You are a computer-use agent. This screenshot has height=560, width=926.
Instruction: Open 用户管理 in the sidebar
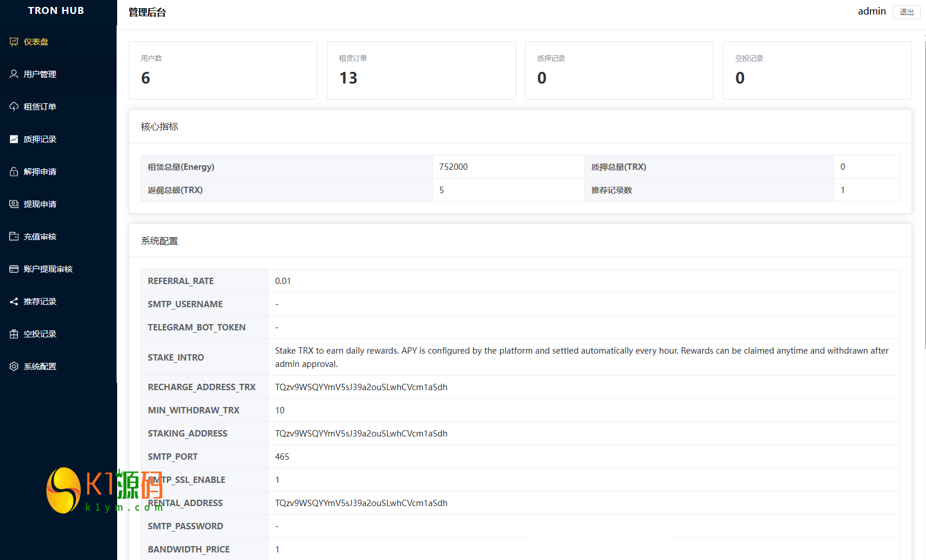pyautogui.click(x=59, y=74)
